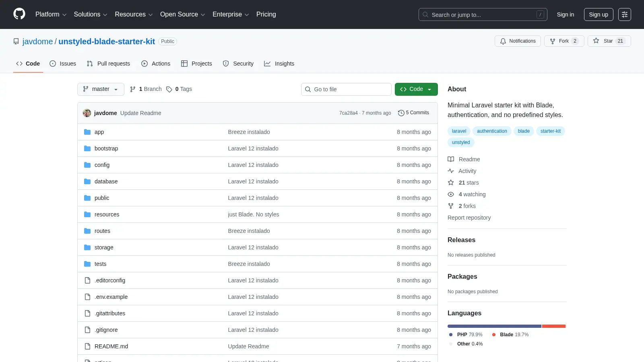Screen dimensions: 644x362
Task: Open the master branch selector
Action: 101,89
